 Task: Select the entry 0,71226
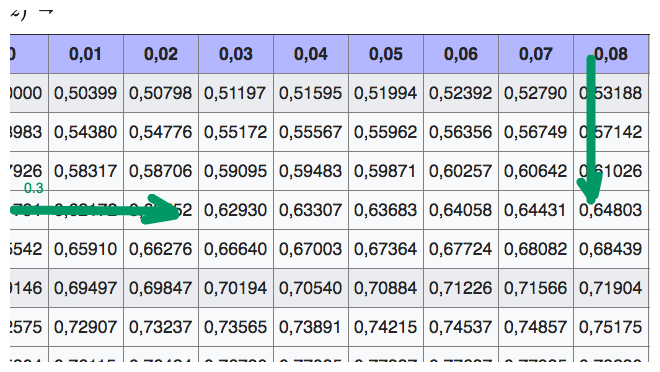460,288
